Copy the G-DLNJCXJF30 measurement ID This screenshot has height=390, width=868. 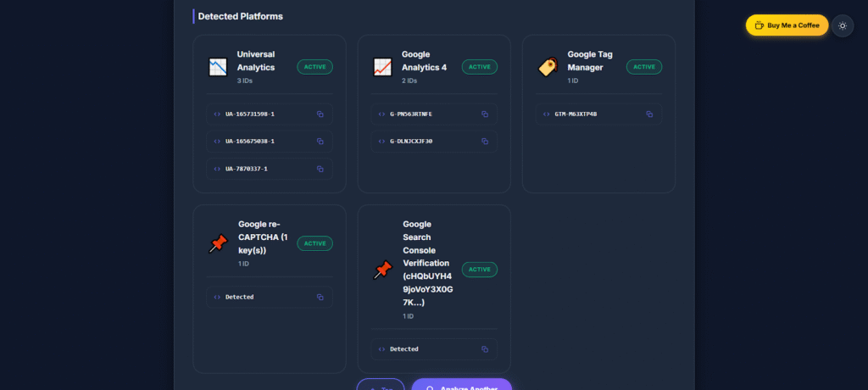coord(485,142)
